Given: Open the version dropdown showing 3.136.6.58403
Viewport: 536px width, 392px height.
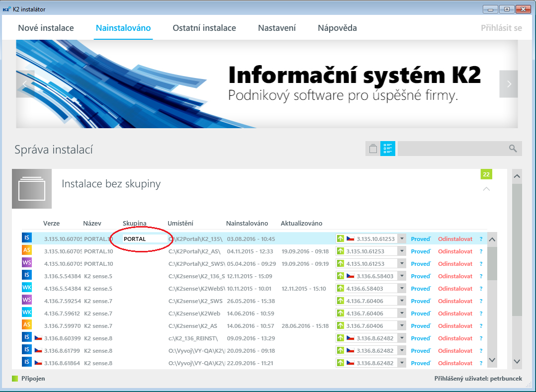Looking at the screenshot, I should (x=402, y=276).
